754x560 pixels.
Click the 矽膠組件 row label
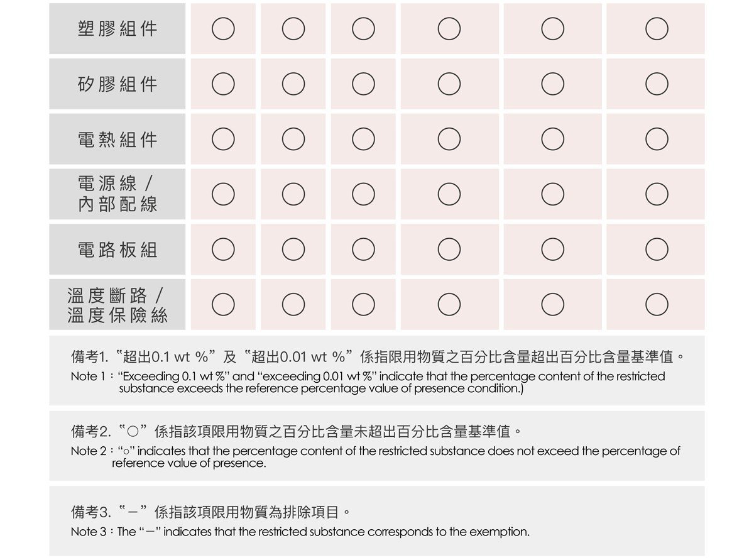117,84
